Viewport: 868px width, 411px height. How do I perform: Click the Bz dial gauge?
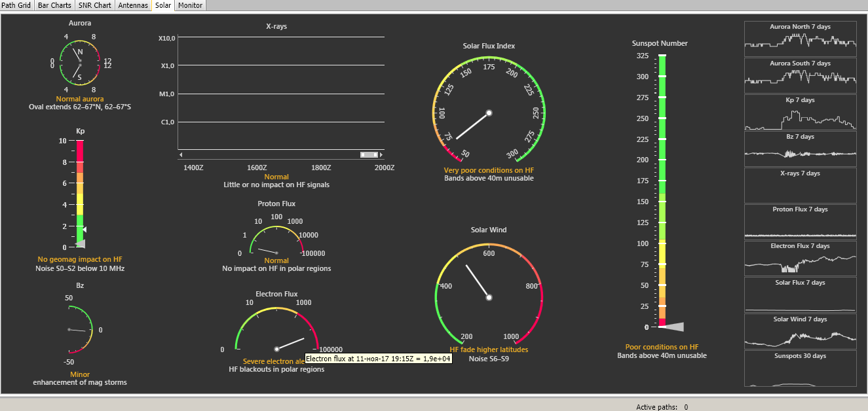80,329
